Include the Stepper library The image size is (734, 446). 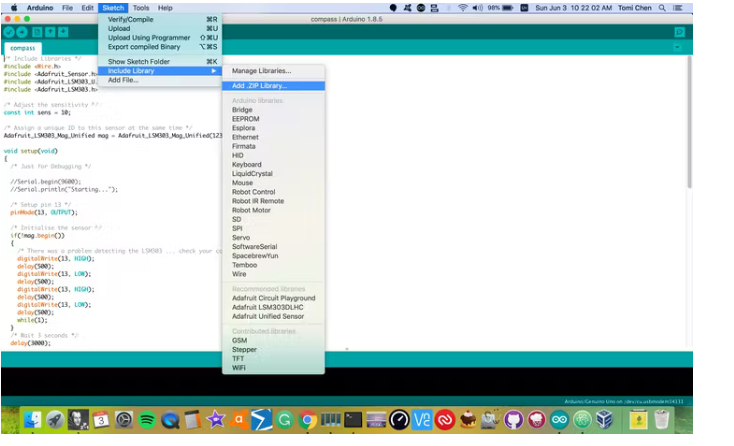[273, 350]
